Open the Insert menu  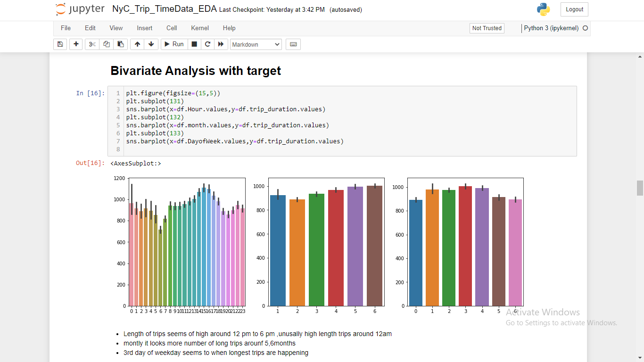tap(144, 28)
